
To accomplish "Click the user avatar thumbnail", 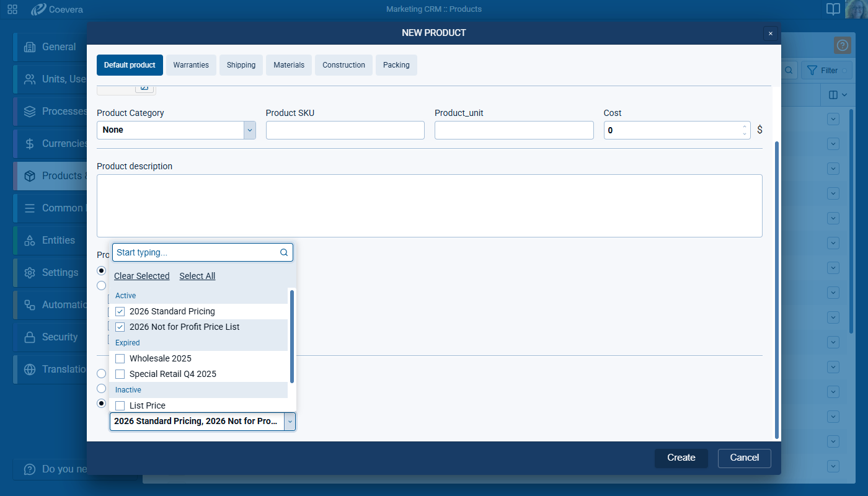I will pyautogui.click(x=856, y=9).
